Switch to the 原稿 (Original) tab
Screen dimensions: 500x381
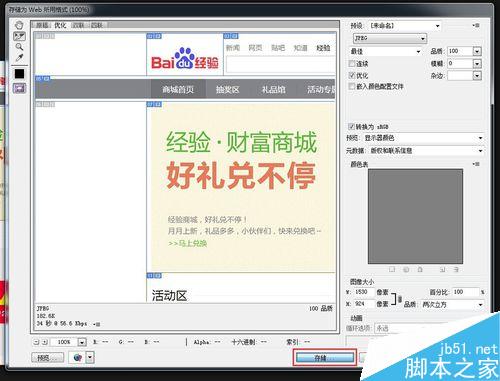pyautogui.click(x=42, y=25)
